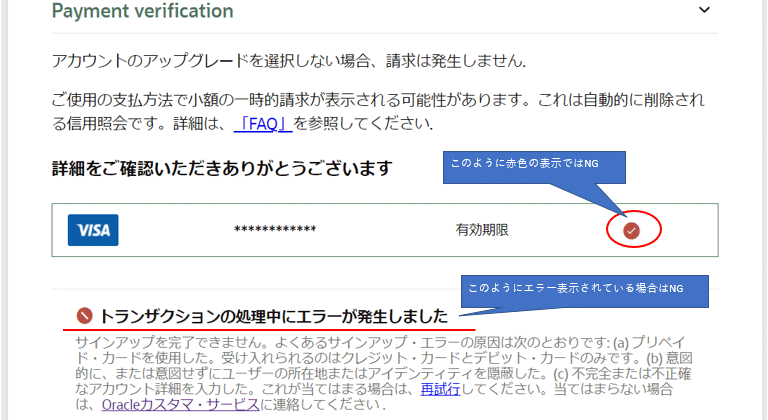Click the VISA card logo
This screenshot has width=768, height=420.
tap(93, 230)
